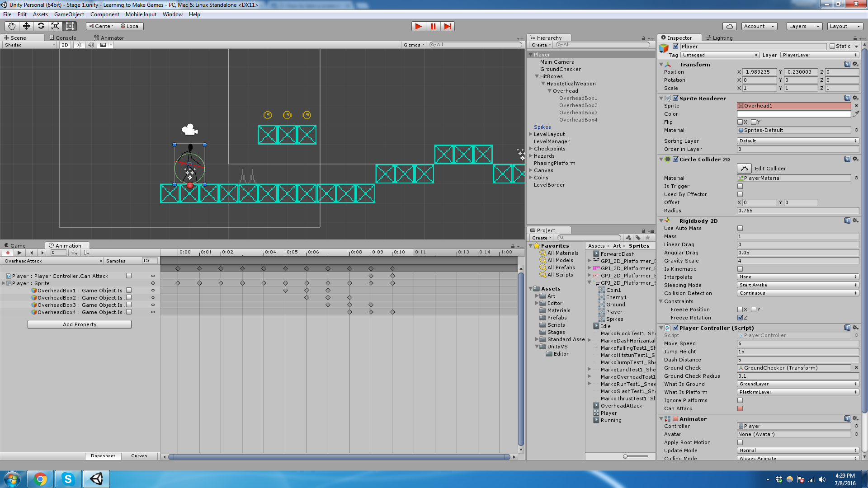
Task: Open the What Is Ground layer dropdown
Action: point(798,384)
